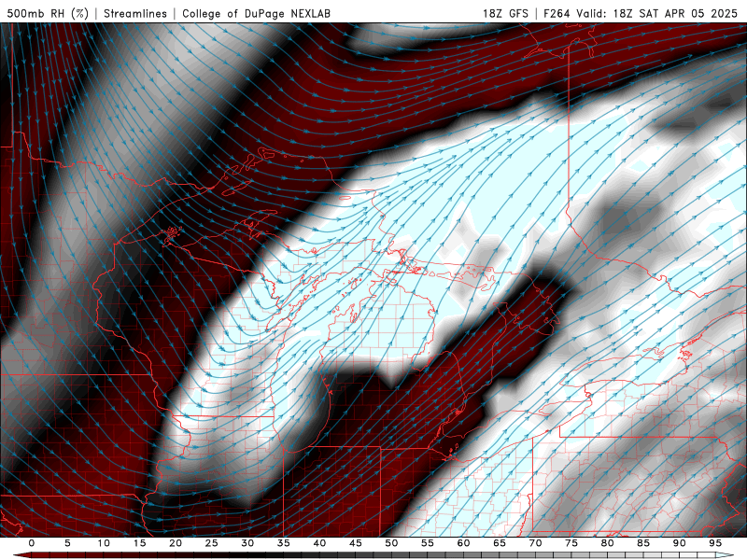
Task: Select the "60" label on the color scale
Action: pos(463,543)
